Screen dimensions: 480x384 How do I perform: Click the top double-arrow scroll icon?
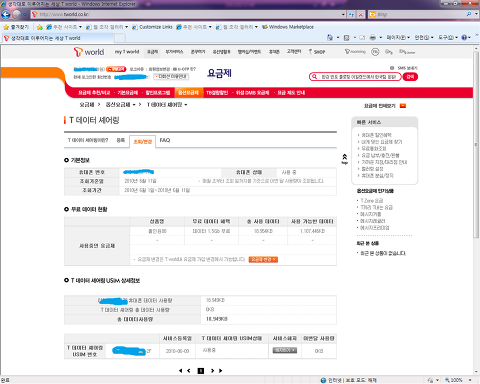[345, 158]
